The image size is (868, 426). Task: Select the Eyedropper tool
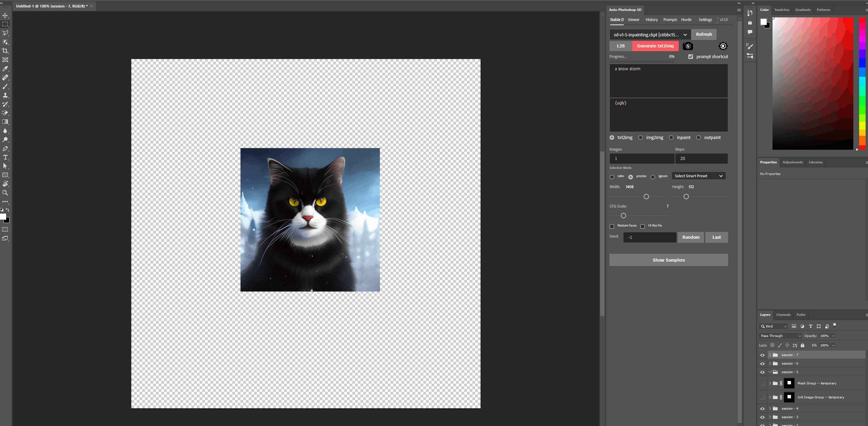click(5, 69)
